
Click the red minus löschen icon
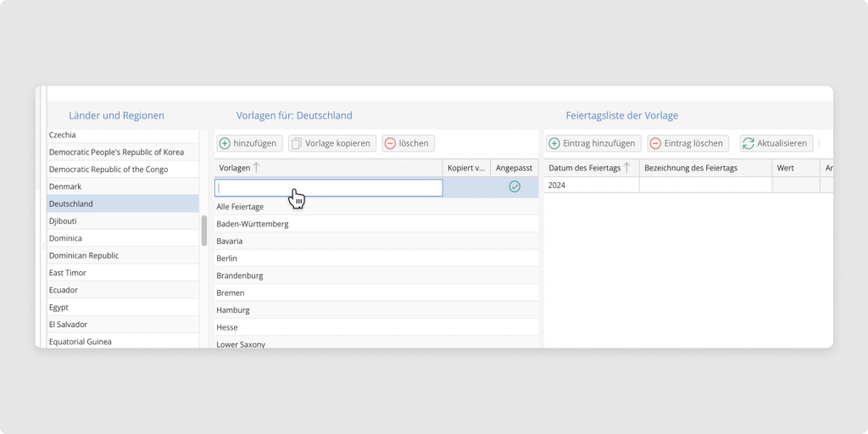390,143
